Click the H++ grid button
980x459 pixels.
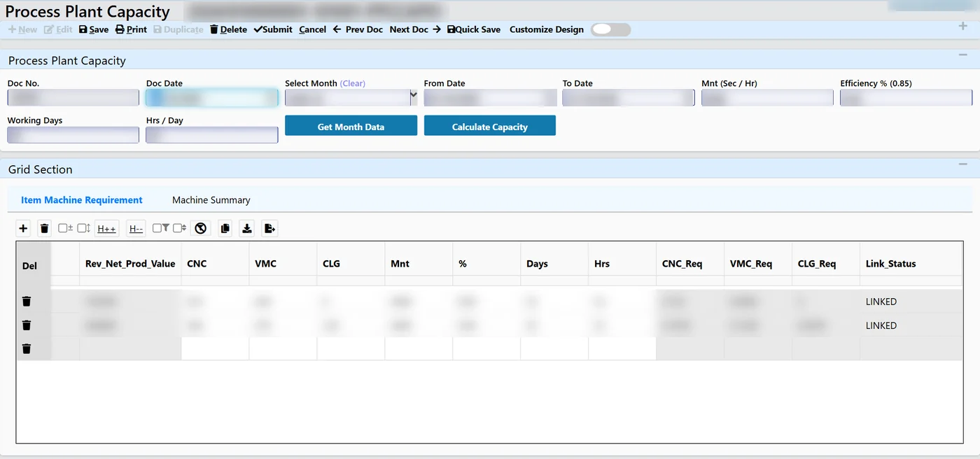coord(107,228)
